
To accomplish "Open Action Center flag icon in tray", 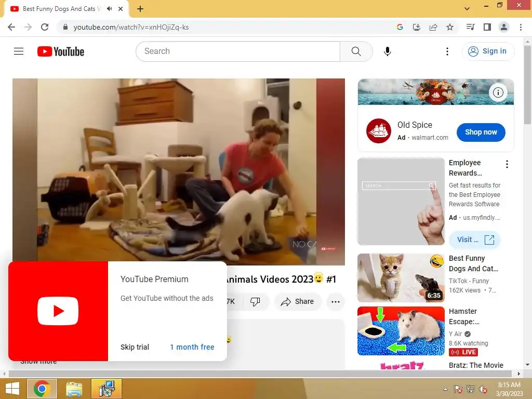I will point(458,389).
